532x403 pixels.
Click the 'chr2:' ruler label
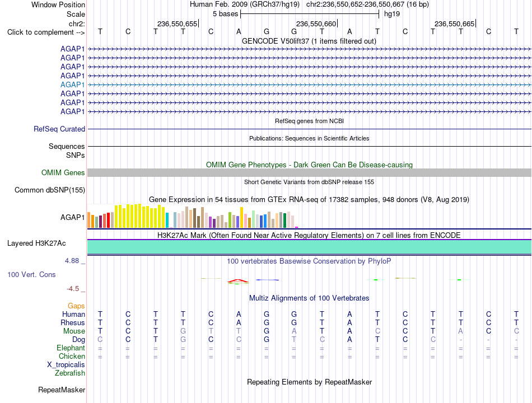point(77,24)
